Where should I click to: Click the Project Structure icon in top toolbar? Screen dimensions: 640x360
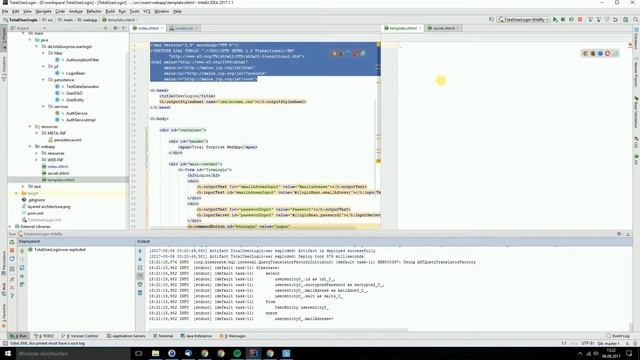(x=625, y=20)
